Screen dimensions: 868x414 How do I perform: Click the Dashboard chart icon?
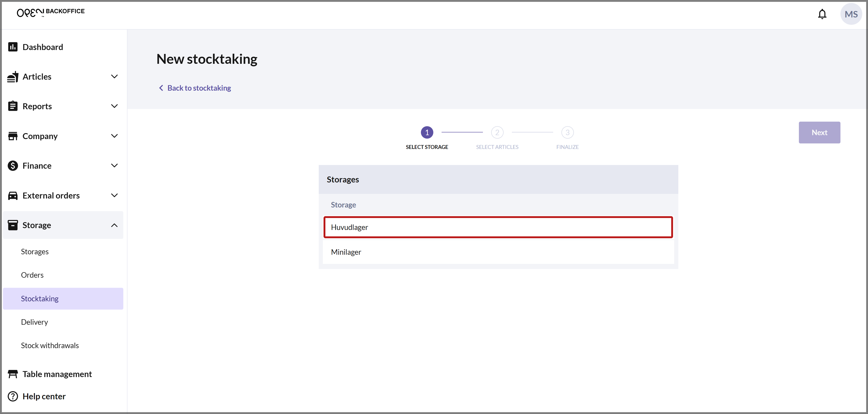click(x=13, y=47)
